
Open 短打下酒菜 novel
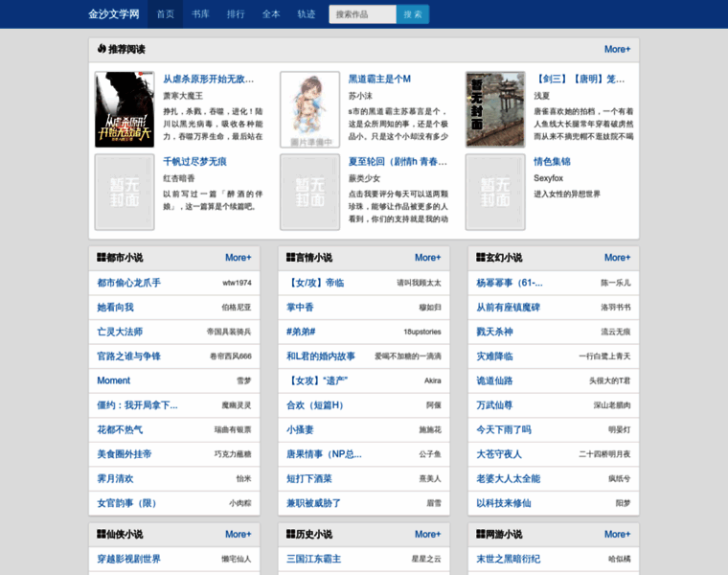pyautogui.click(x=309, y=478)
